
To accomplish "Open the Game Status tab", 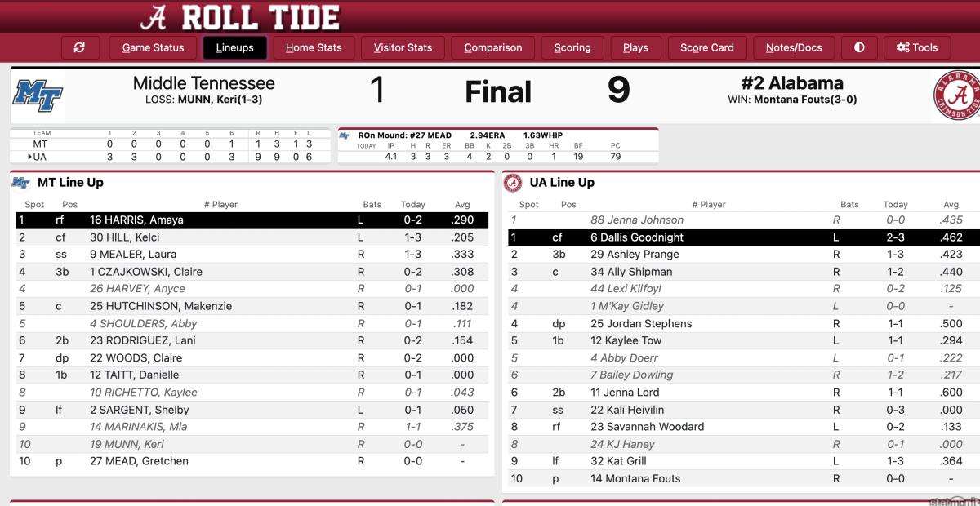I will (153, 47).
